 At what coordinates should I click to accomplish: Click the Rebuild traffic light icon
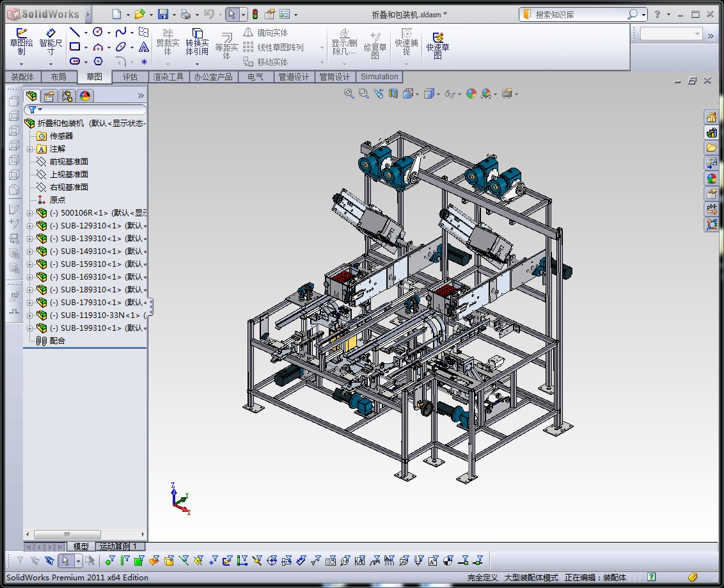click(255, 14)
